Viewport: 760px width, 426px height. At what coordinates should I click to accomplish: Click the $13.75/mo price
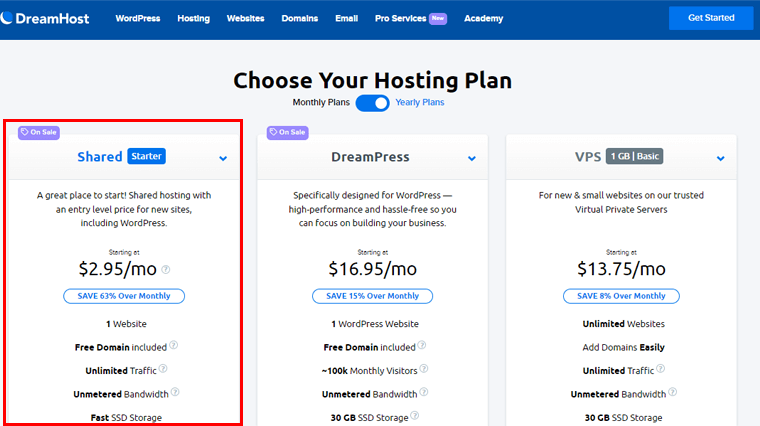click(621, 268)
